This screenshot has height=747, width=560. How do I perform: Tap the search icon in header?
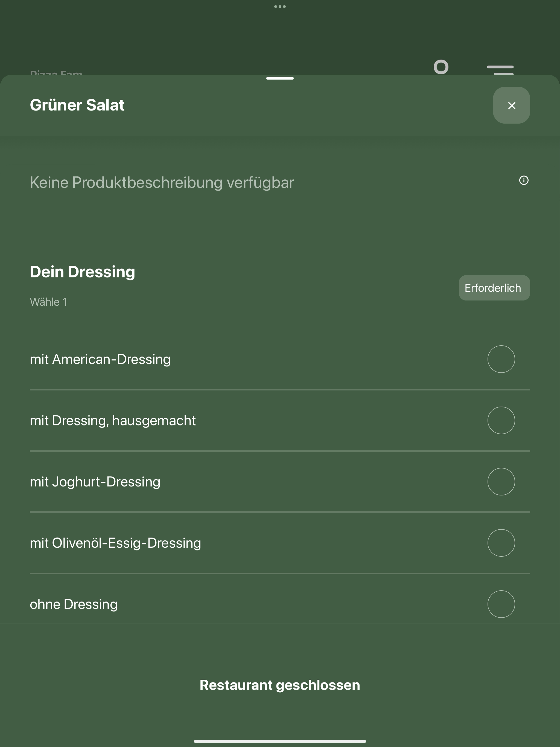(441, 67)
